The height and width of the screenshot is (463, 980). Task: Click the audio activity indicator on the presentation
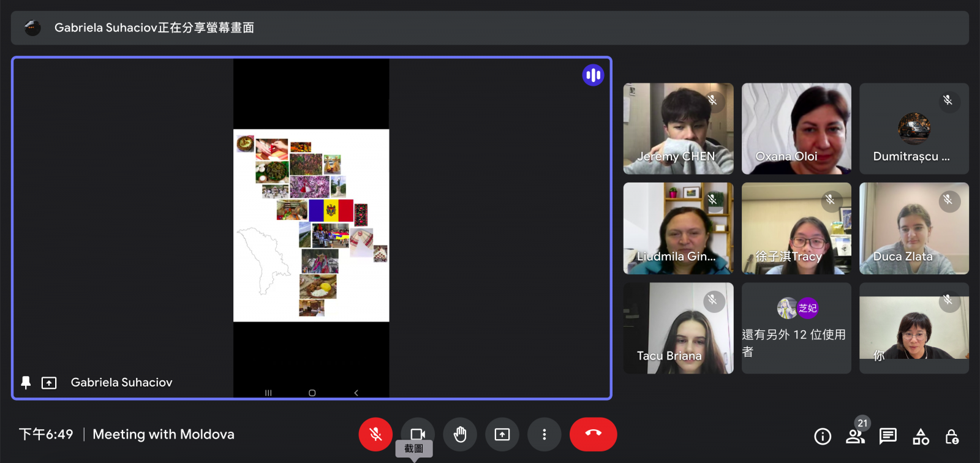[x=593, y=75]
